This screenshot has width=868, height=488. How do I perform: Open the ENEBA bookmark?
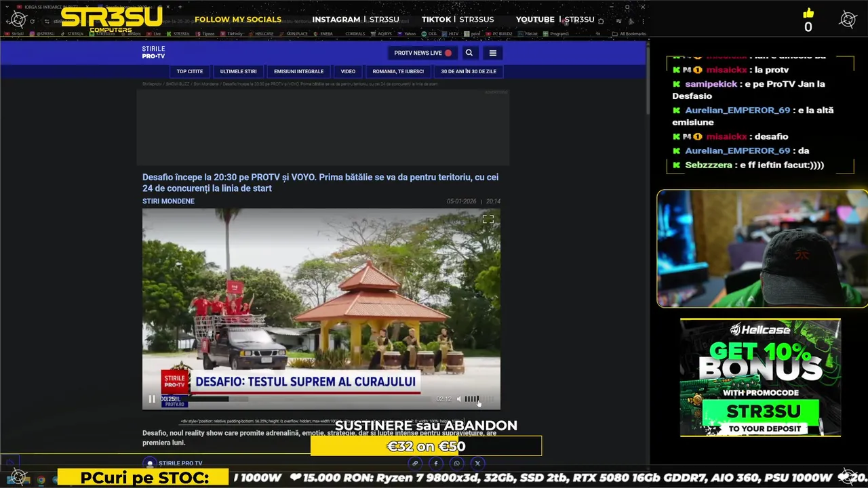pyautogui.click(x=323, y=33)
